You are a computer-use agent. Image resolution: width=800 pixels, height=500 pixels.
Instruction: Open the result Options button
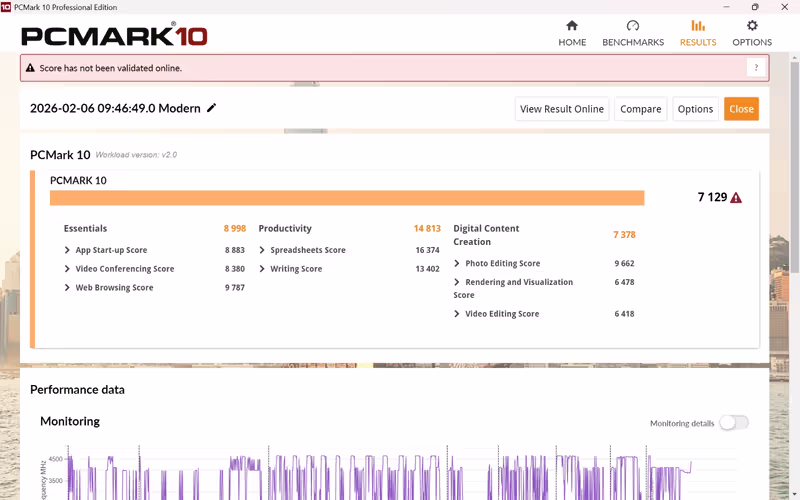point(695,109)
